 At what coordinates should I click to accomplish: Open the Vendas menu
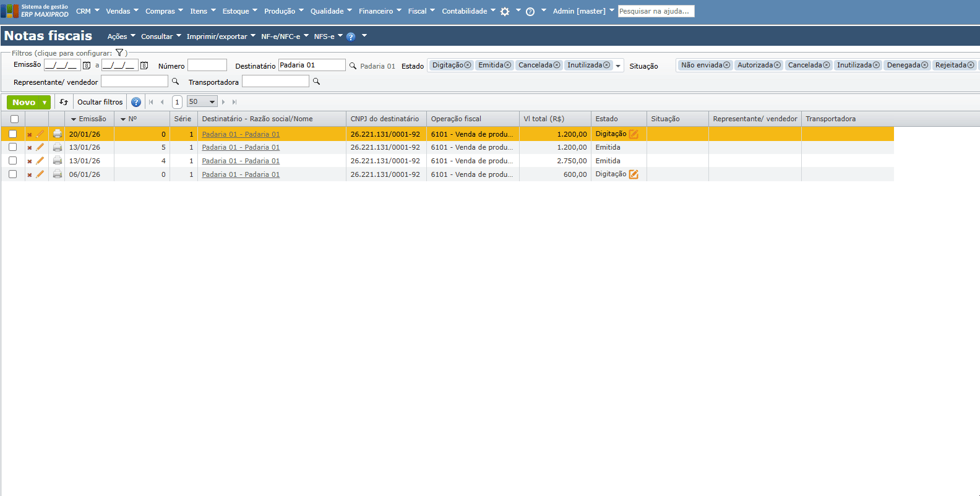pos(122,11)
